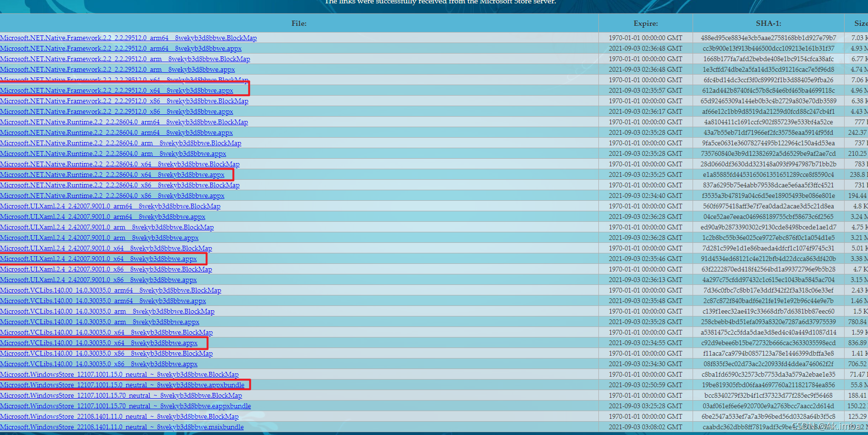Open UI.Xaml.2.4 arm64 BlockMap link
The height and width of the screenshot is (435, 868).
click(x=110, y=206)
